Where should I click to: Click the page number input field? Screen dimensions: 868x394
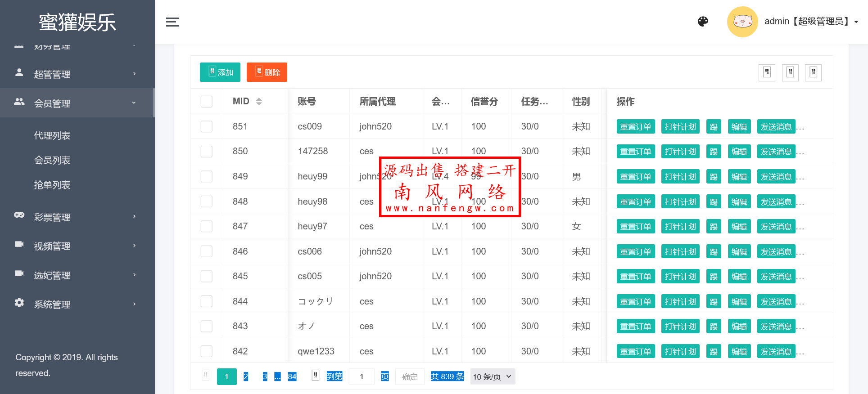tap(361, 376)
